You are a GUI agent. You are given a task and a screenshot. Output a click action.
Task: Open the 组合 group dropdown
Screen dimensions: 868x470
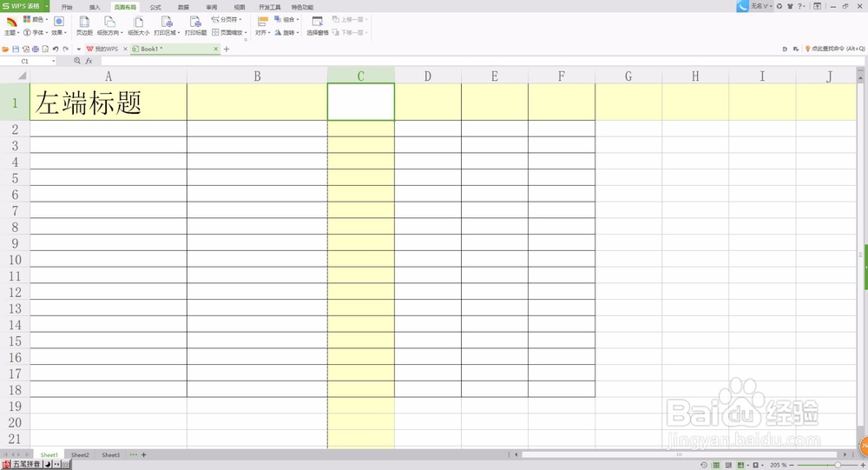(x=286, y=19)
